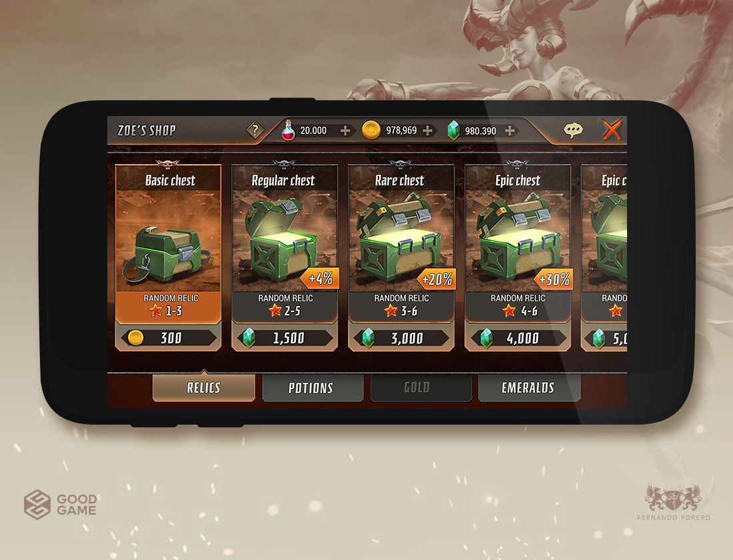733x560 pixels.
Task: Click the red potion flask icon
Action: [x=289, y=130]
